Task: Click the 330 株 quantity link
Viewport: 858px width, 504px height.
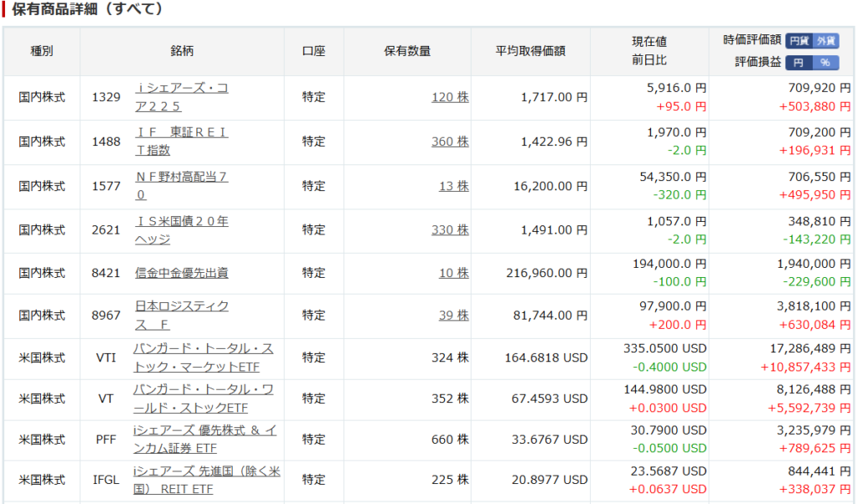Action: tap(450, 230)
